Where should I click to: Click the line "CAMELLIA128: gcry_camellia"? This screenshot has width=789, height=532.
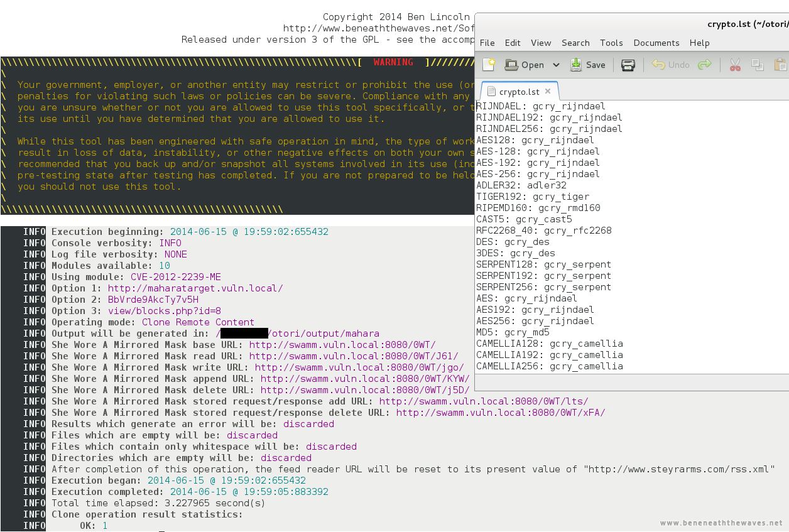[550, 344]
